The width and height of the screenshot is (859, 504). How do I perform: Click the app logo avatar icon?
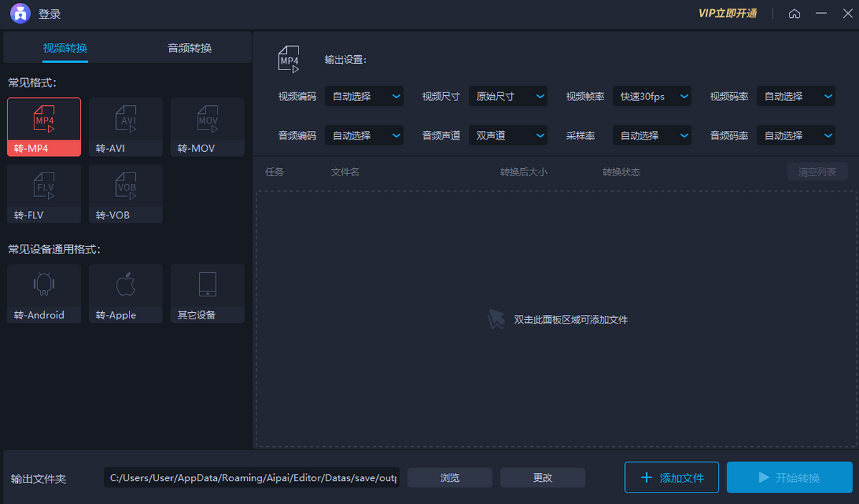(20, 14)
